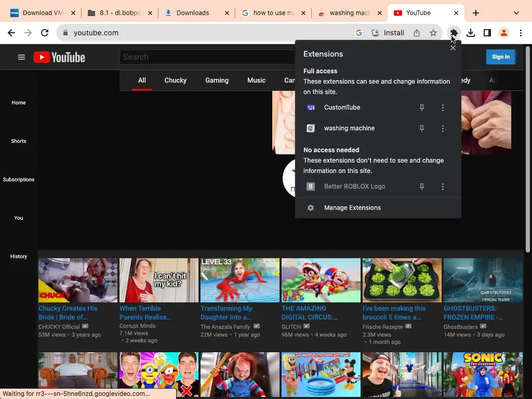Switch to the 8.1 - dl.bobpo tab
The width and height of the screenshot is (532, 399).
[119, 13]
